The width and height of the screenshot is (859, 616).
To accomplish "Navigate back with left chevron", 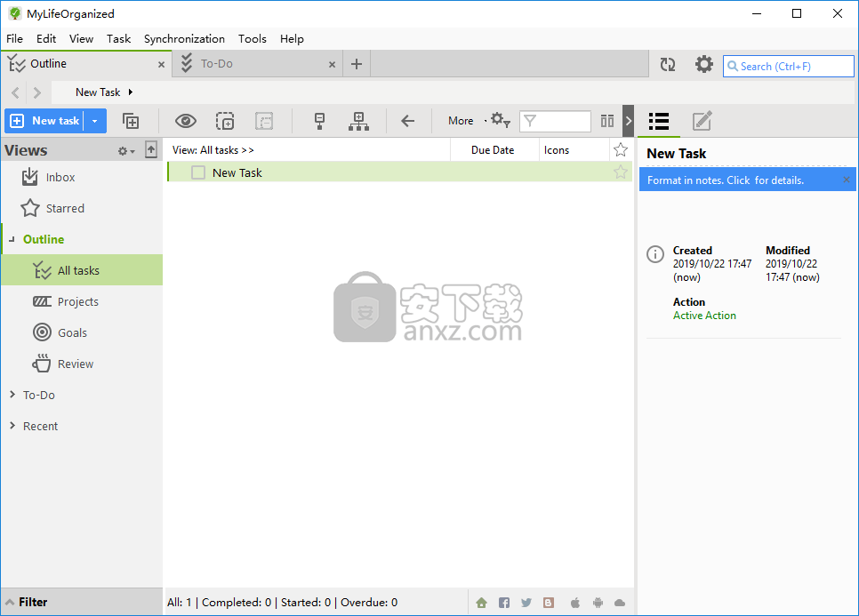I will pos(15,92).
